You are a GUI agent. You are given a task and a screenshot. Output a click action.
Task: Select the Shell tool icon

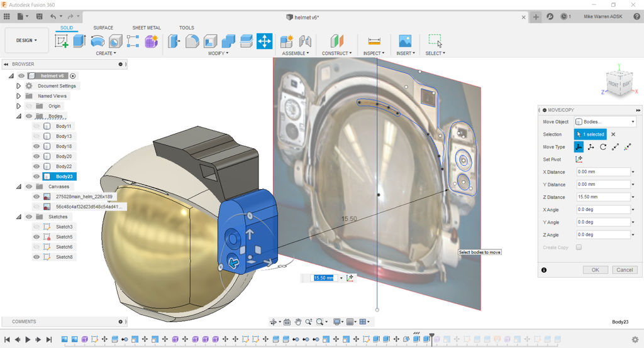point(210,41)
